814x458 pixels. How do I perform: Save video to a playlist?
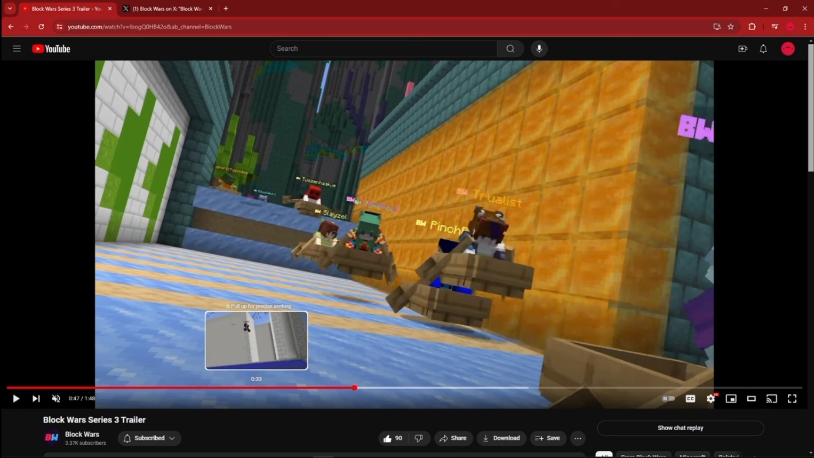[548, 438]
